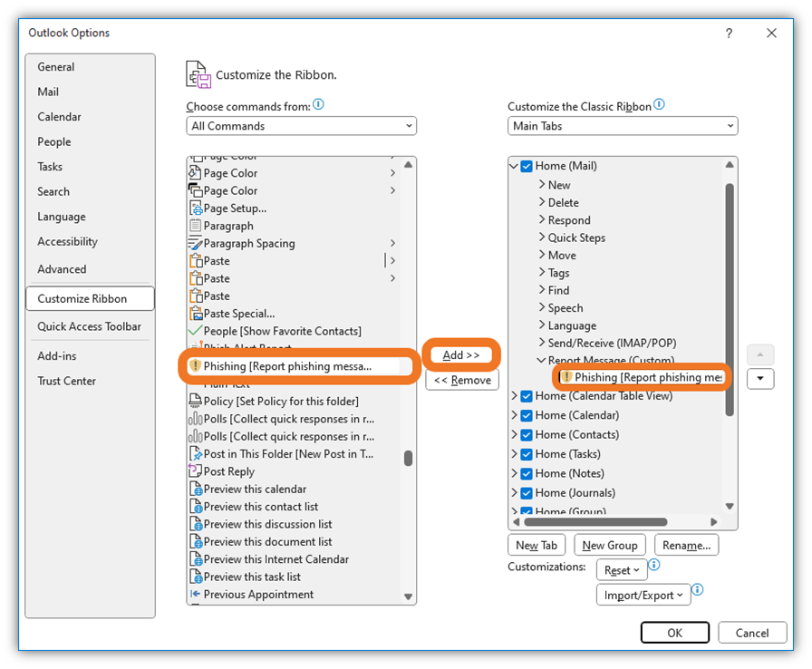Cancel the Outlook Options dialog
The image size is (812, 669).
coord(752,633)
